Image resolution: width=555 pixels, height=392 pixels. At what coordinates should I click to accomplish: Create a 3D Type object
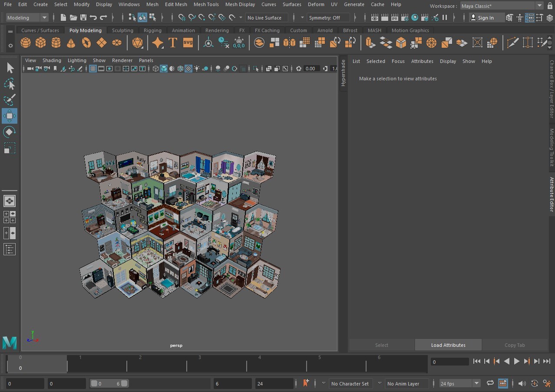click(172, 43)
